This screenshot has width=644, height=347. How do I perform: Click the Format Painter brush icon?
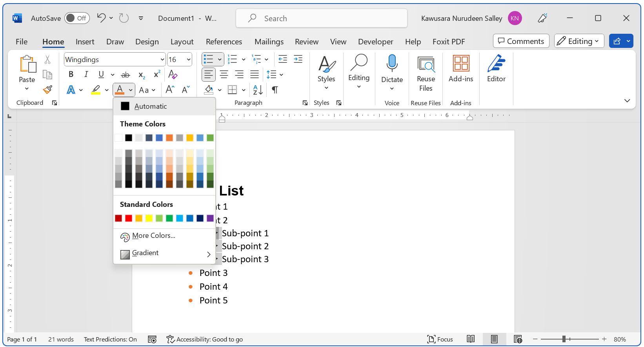[47, 90]
